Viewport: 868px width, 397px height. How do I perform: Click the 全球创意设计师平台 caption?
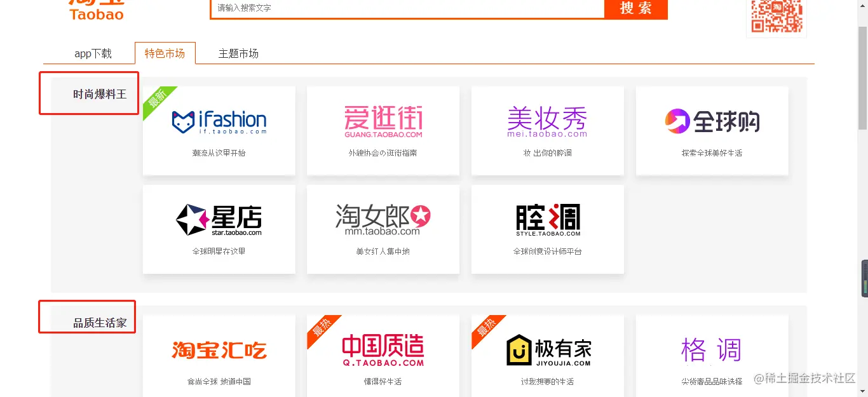tap(548, 252)
